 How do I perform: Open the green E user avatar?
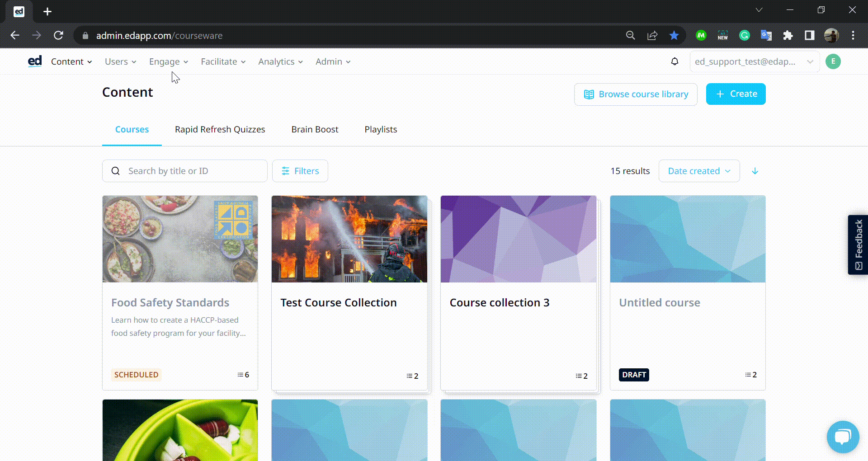tap(833, 61)
